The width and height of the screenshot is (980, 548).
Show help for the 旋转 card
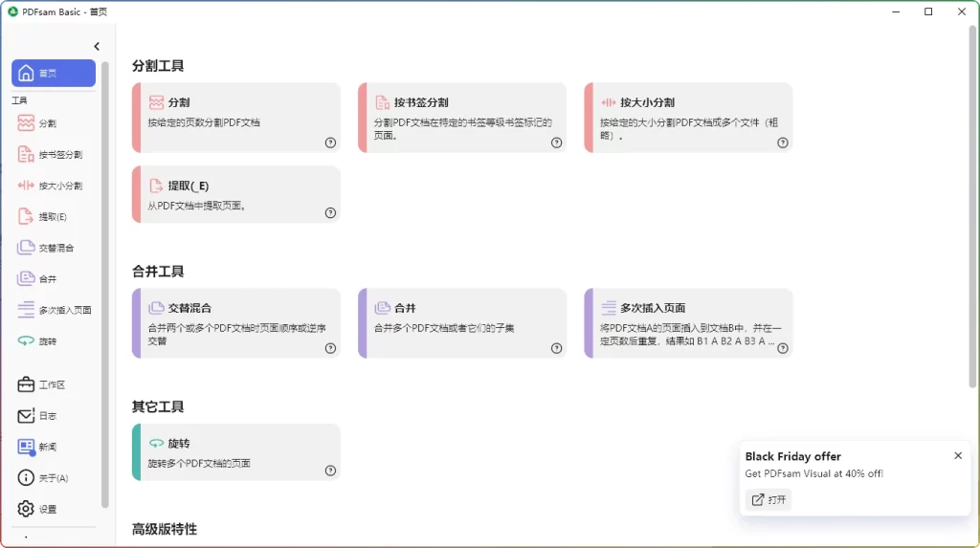click(x=330, y=471)
